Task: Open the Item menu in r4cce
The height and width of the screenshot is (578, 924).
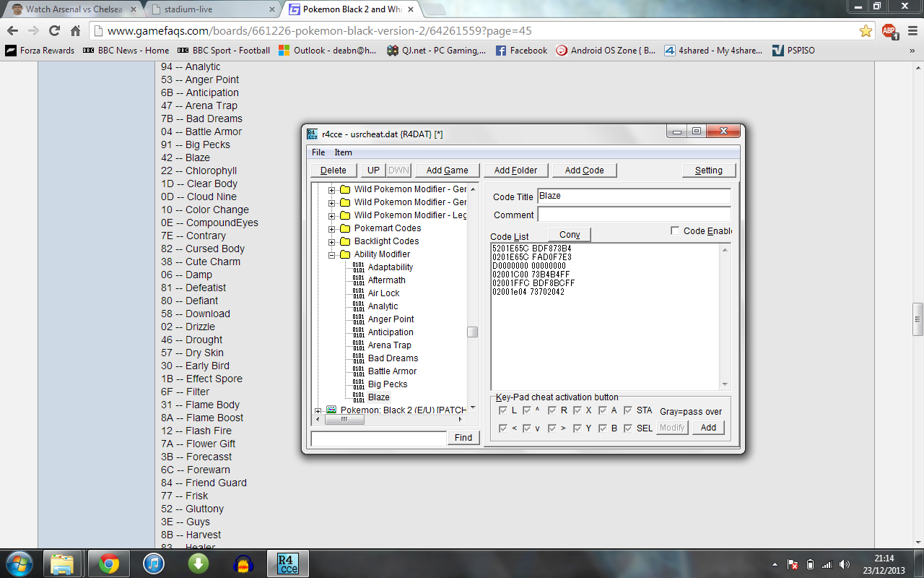Action: [x=343, y=152]
